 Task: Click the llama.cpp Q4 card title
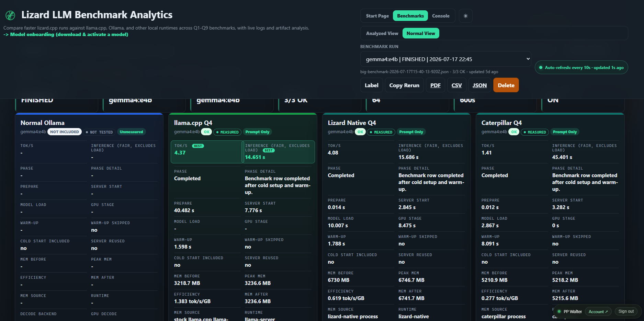[193, 123]
